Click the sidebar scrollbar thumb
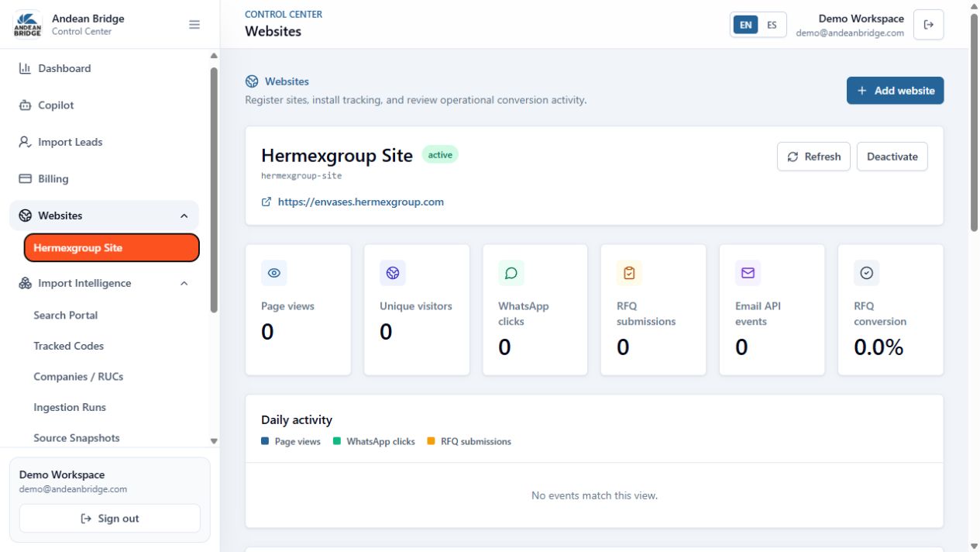This screenshot has height=552, width=980. (x=214, y=190)
